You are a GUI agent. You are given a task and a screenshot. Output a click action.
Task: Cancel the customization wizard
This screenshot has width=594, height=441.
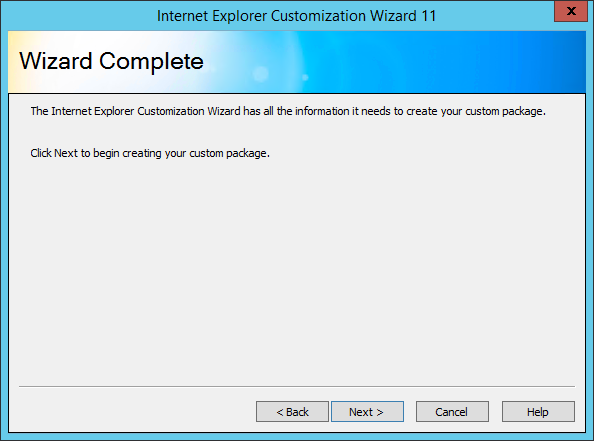click(452, 411)
